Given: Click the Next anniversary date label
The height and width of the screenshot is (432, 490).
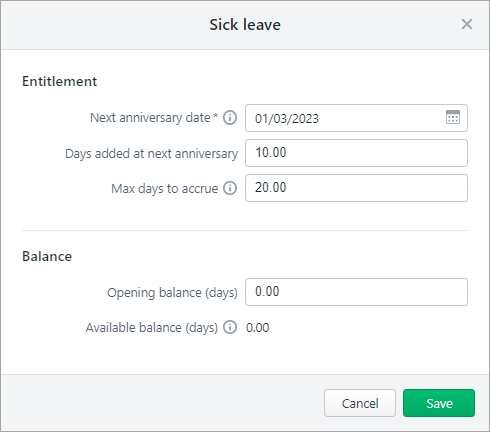Looking at the screenshot, I should coord(154,118).
